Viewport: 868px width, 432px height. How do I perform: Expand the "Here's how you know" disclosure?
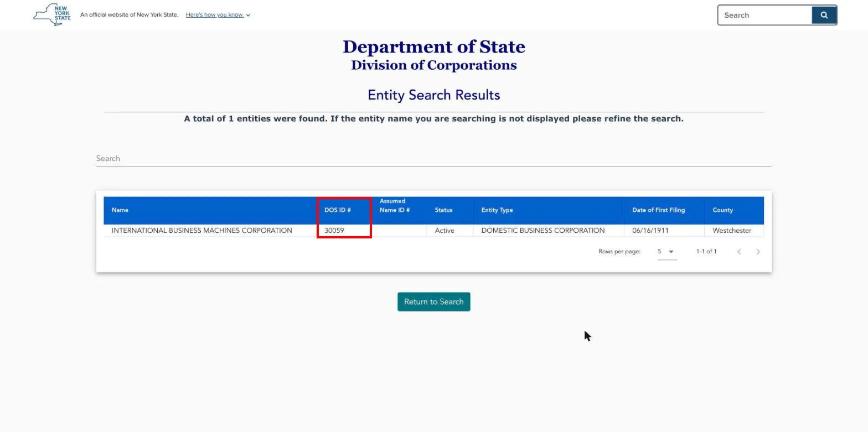[x=218, y=15]
